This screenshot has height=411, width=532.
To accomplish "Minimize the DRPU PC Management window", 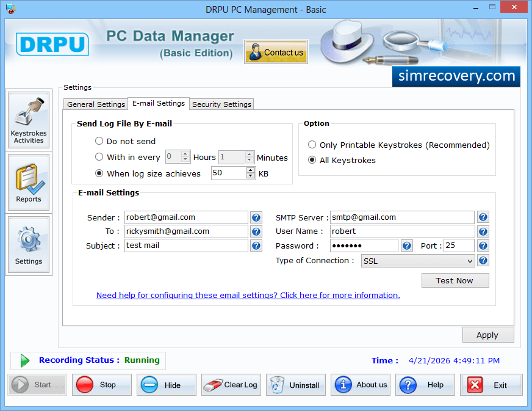I will [476, 7].
